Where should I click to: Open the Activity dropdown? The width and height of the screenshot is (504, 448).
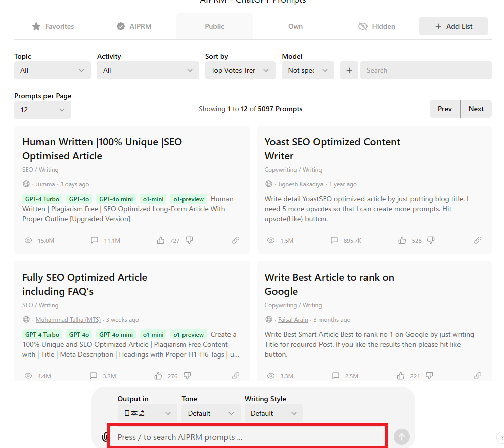tap(148, 70)
